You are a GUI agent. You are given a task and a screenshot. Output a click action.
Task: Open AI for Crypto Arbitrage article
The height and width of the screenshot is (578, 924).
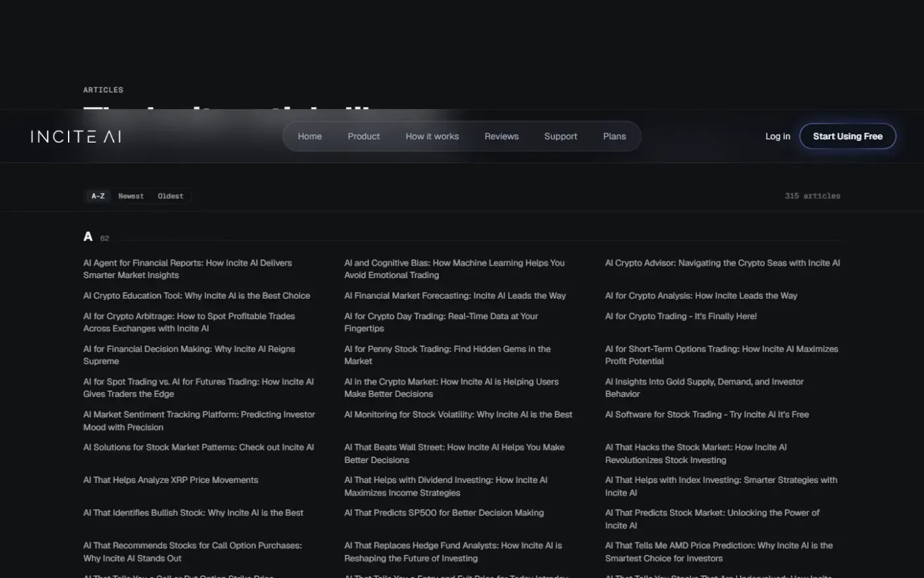coord(189,322)
